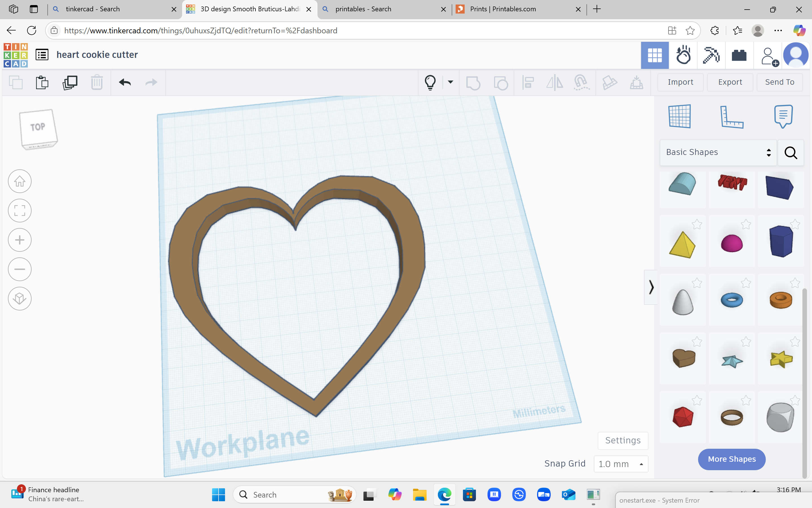Click the Cruise tool icon
The height and width of the screenshot is (508, 812).
[x=581, y=82]
